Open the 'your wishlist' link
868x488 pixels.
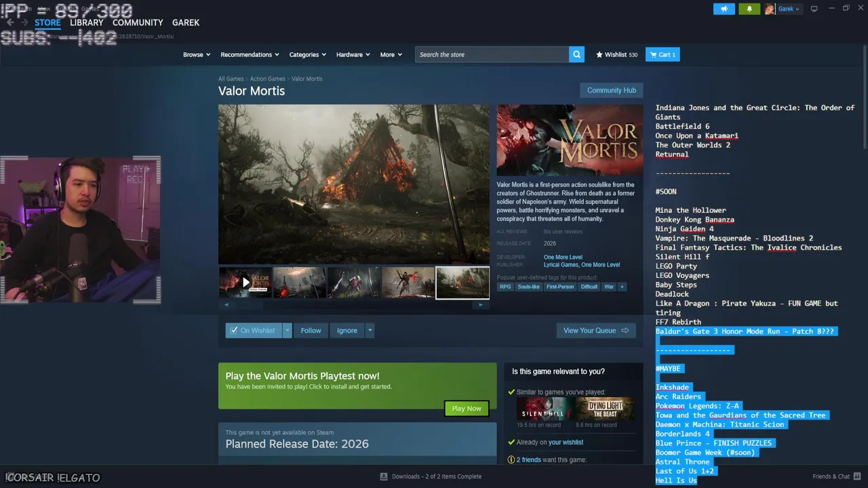click(566, 442)
